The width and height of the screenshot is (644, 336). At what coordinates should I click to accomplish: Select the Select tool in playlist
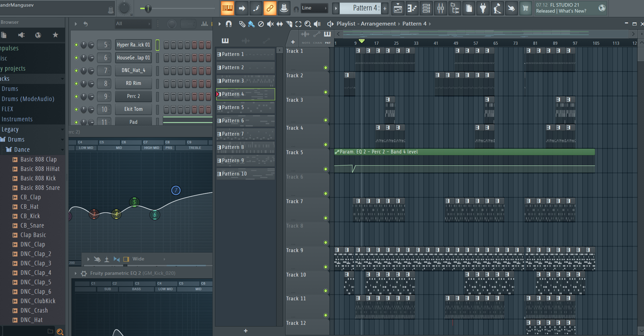(x=298, y=24)
